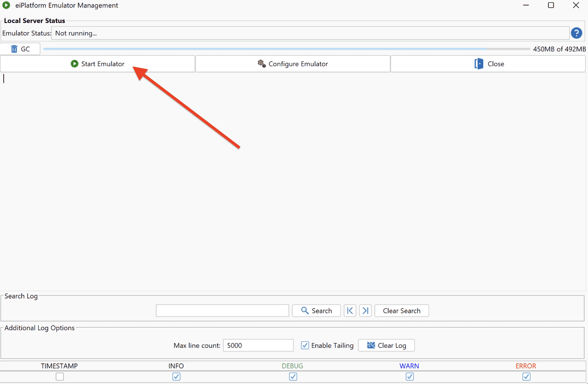
Task: Click the Search log button
Action: pos(316,311)
